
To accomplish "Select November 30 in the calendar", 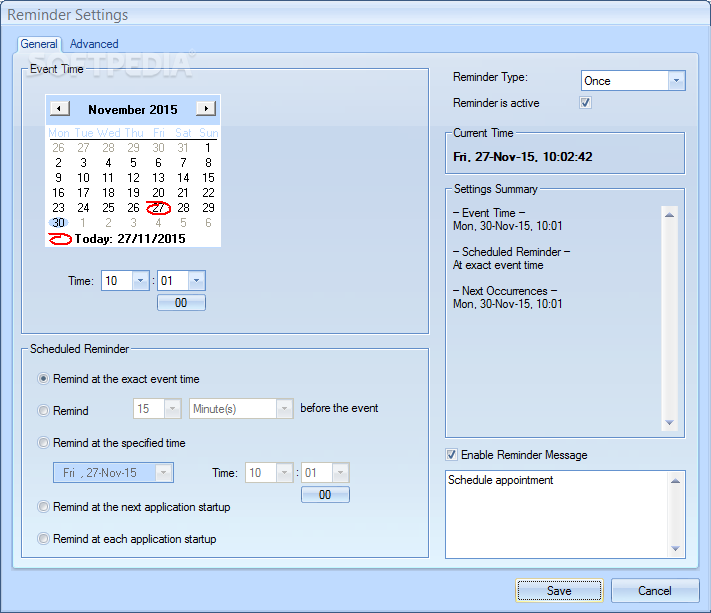I will [58, 223].
